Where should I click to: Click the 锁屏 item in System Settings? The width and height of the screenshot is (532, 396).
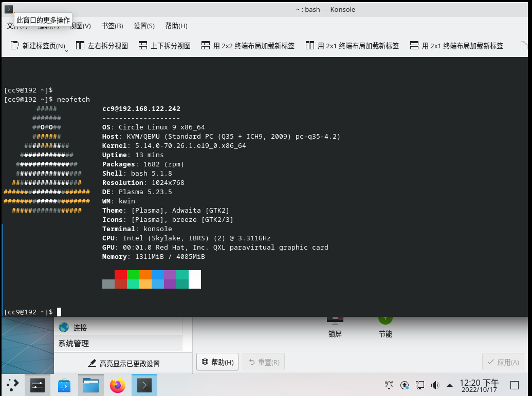point(335,328)
